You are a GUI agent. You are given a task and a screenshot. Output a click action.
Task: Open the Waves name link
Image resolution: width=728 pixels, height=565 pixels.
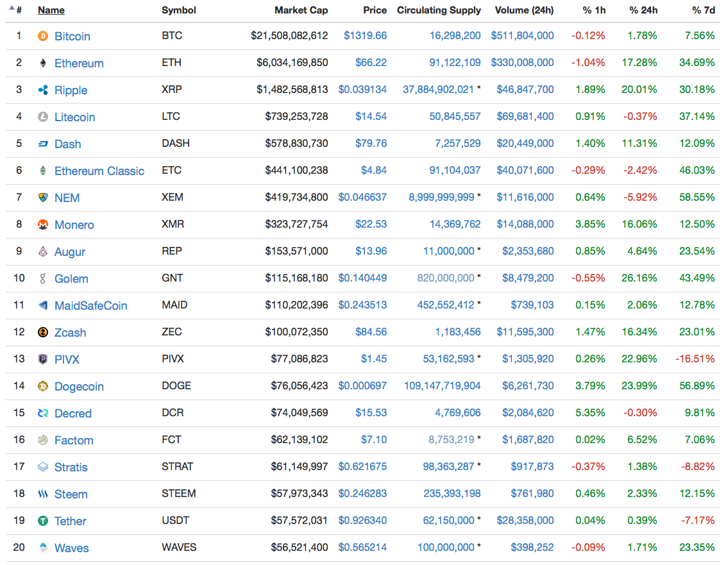coord(71,548)
